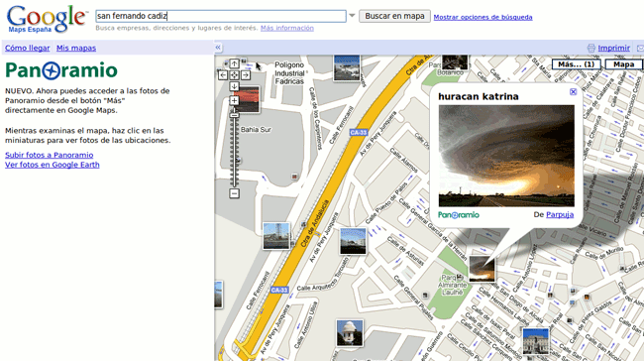
Task: Follow the Más información link
Action: coord(287,28)
